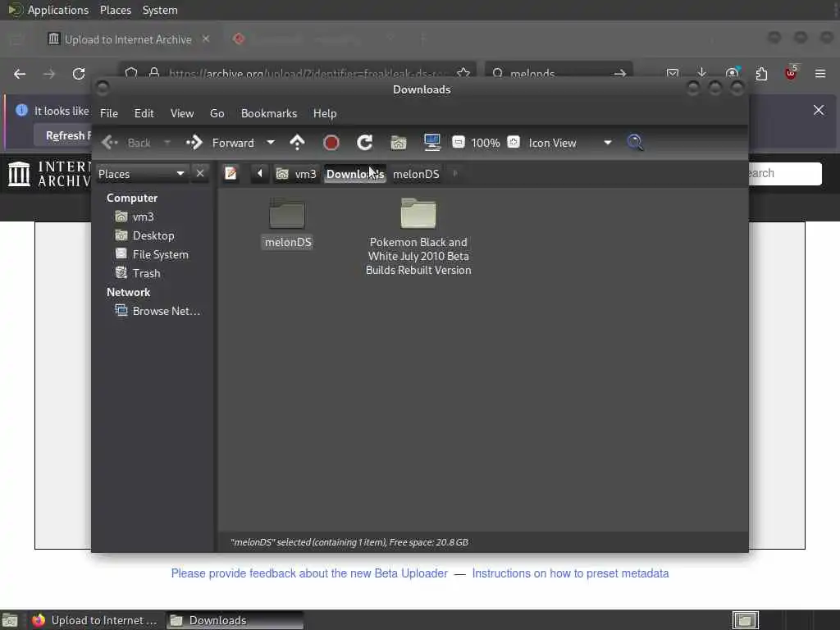Click workspace switcher in bottom panel

tap(745, 620)
